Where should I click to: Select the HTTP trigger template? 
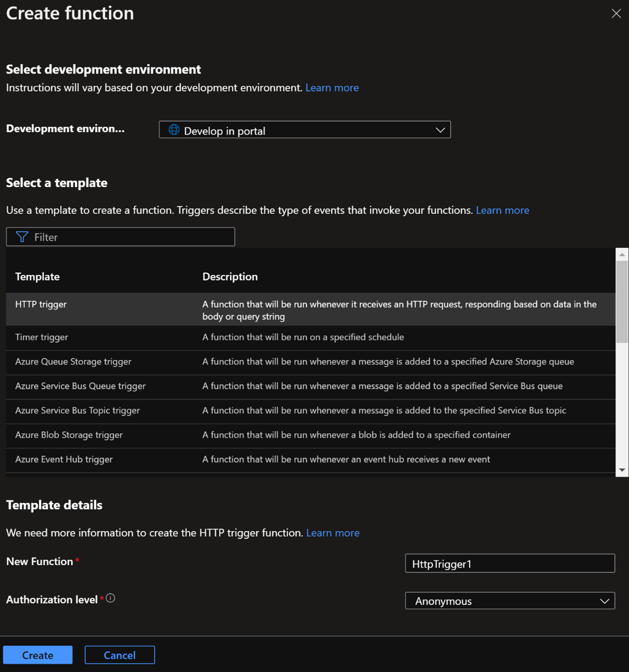[311, 309]
